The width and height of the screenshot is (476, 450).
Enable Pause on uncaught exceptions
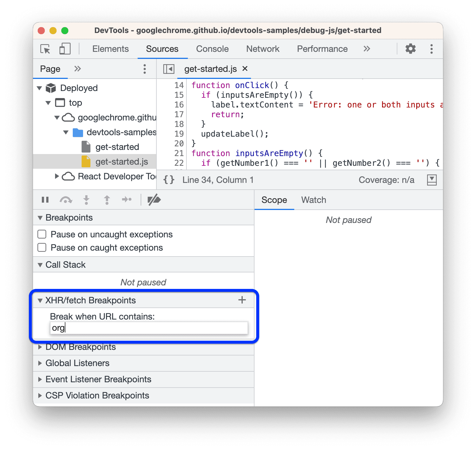pos(42,234)
